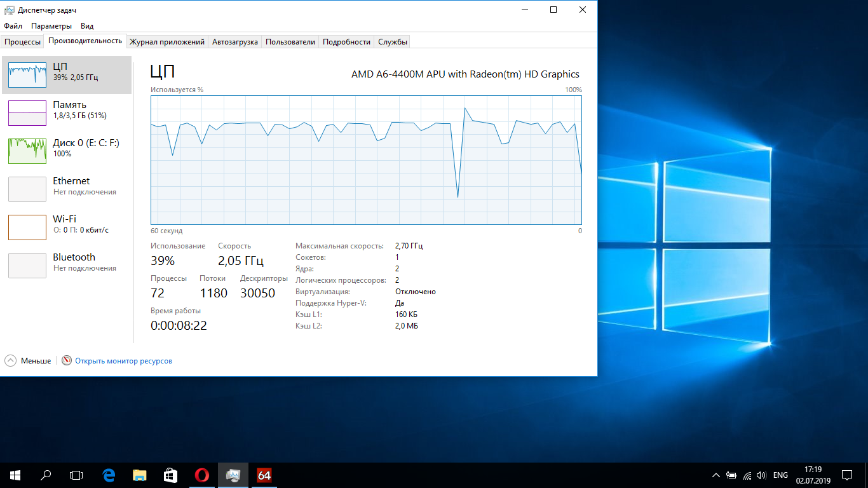Maximize the Диспетчер задач window
868x488 pixels.
pos(553,10)
